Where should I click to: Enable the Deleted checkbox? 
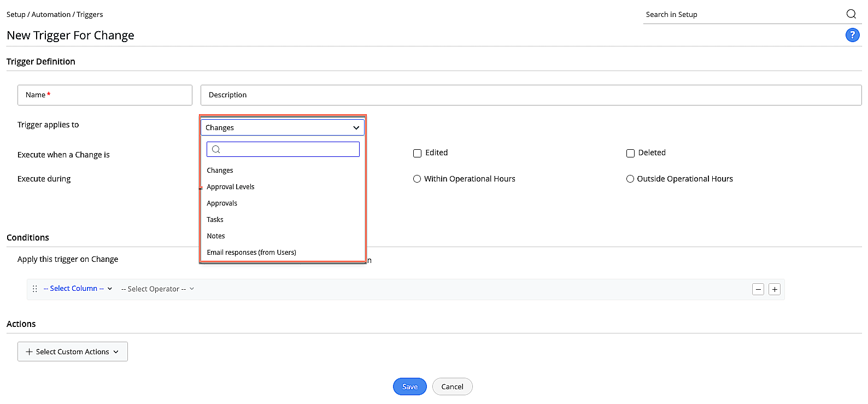click(x=630, y=153)
